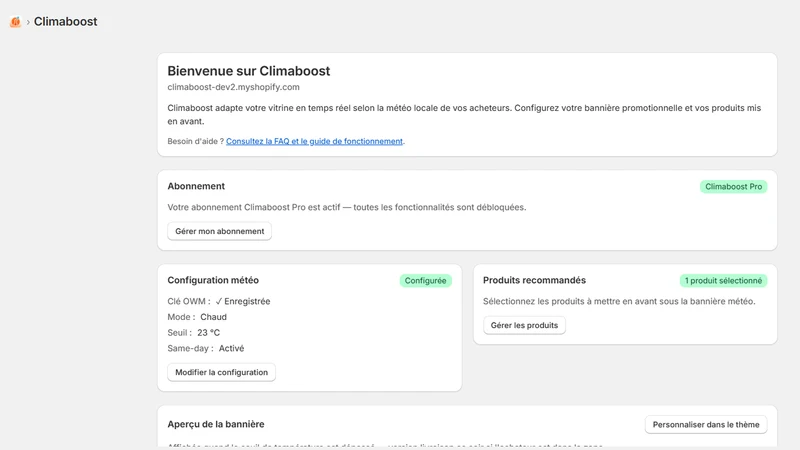Screen dimensions: 800x450
Task: Click the Clé OWM Enregistrée value
Action: pyautogui.click(x=243, y=302)
